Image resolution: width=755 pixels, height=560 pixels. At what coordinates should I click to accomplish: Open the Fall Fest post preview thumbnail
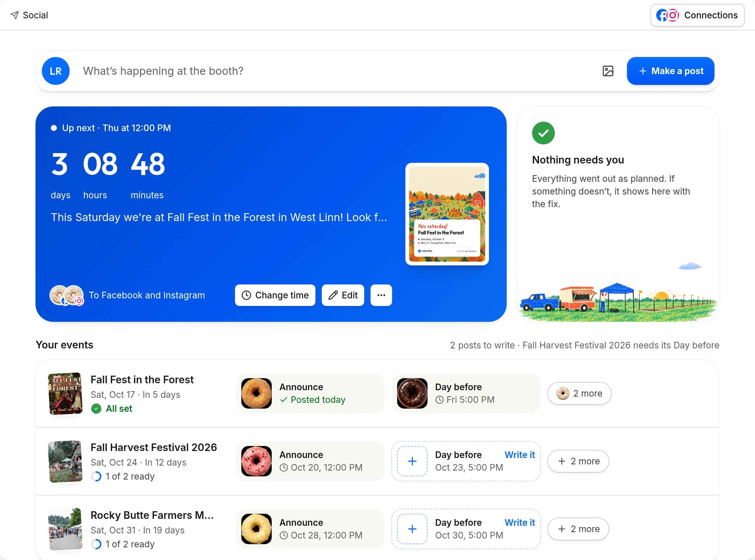point(447,214)
